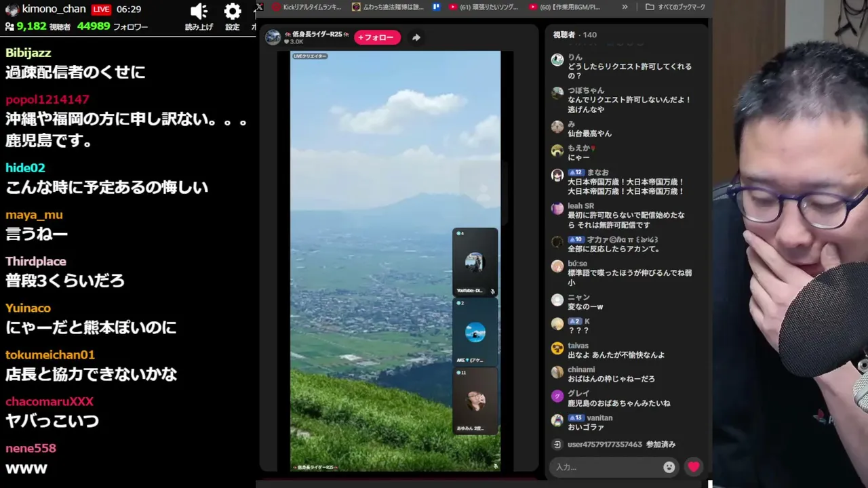Click the muted mic icon on YouTube guest tile
The height and width of the screenshot is (488, 868).
[492, 291]
